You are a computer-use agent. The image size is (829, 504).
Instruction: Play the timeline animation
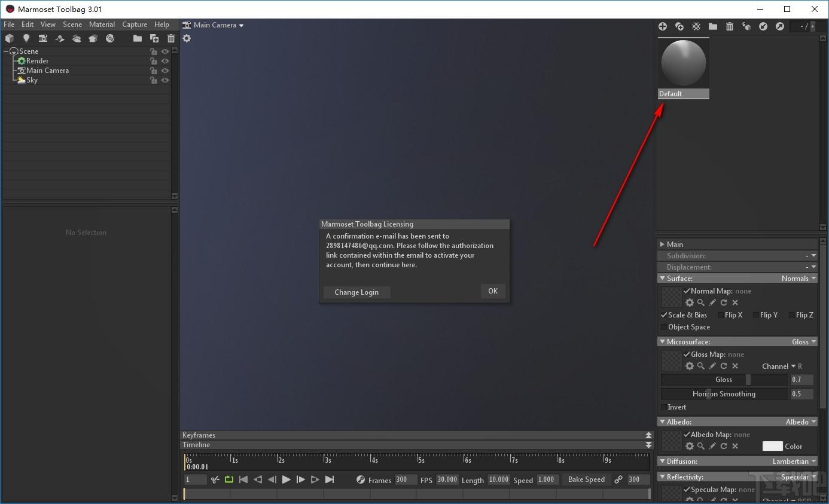287,479
